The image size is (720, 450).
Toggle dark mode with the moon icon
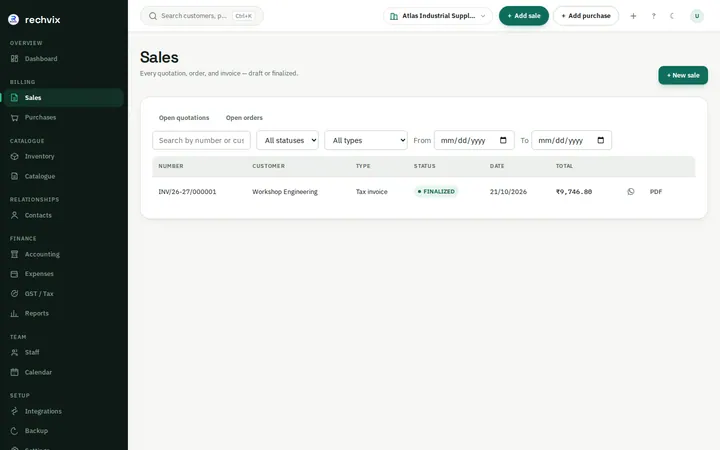(672, 16)
